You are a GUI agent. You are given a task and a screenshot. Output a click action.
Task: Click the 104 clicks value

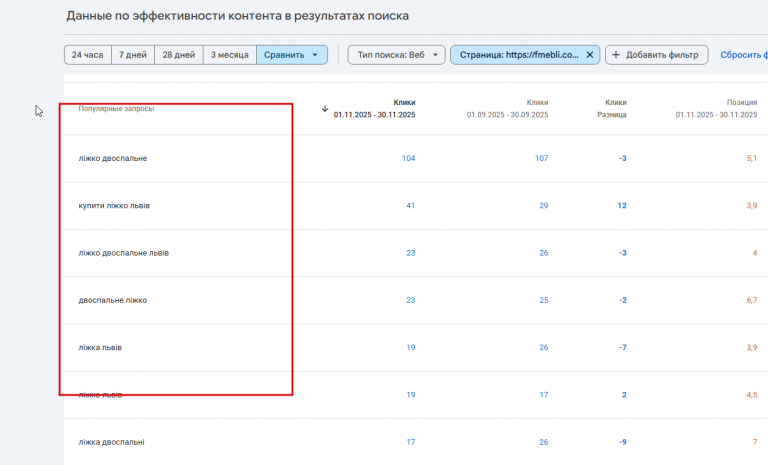coord(408,158)
